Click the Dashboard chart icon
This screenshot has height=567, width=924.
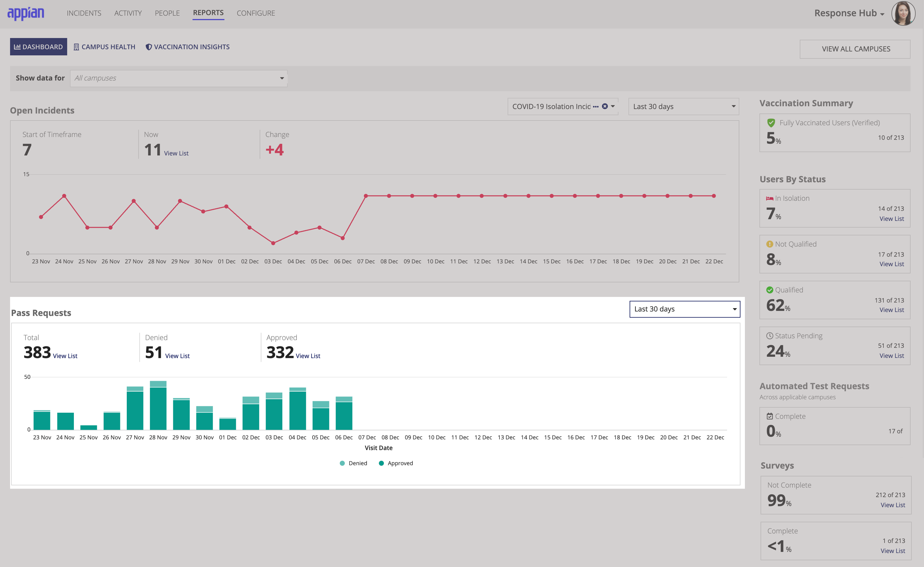17,47
